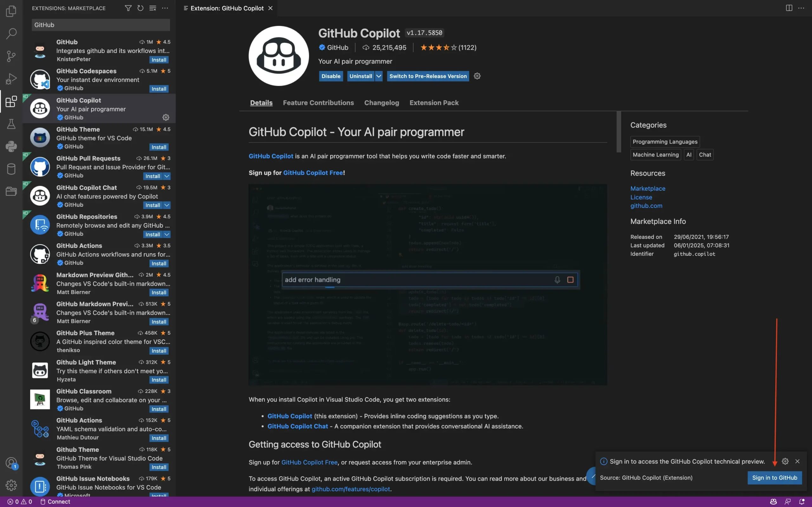The image size is (812, 507).
Task: Open the Feature Contributions tab
Action: point(318,103)
